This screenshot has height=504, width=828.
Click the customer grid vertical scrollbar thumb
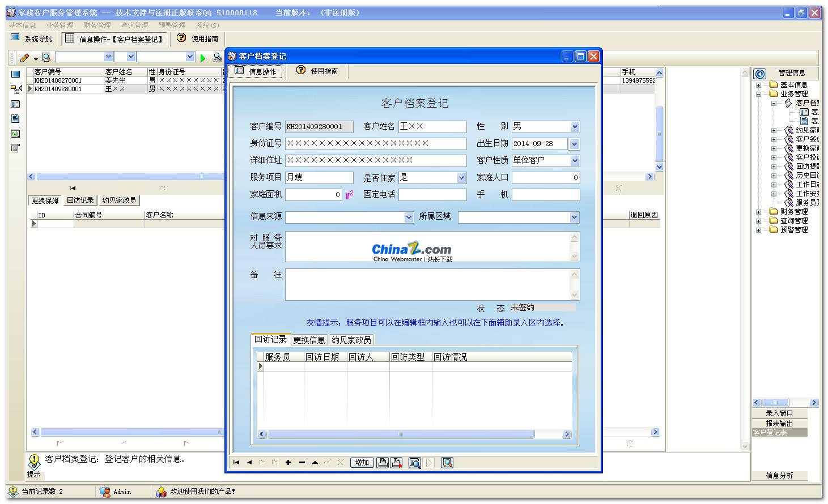(659, 134)
